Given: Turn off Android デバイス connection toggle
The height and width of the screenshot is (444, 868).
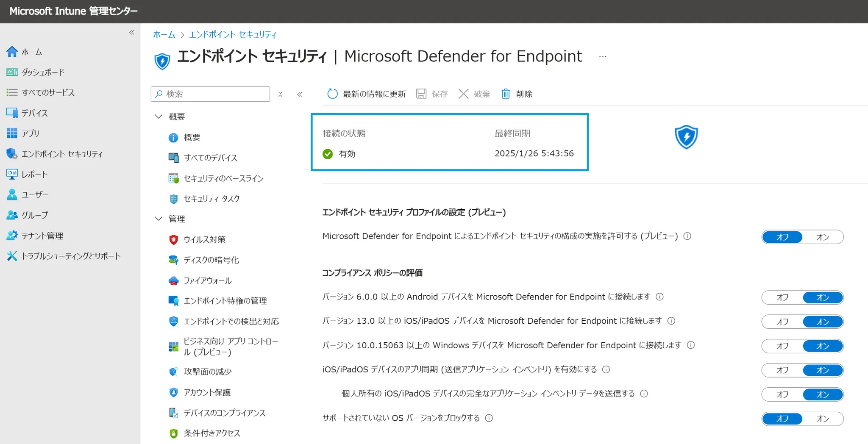Looking at the screenshot, I should tap(782, 297).
